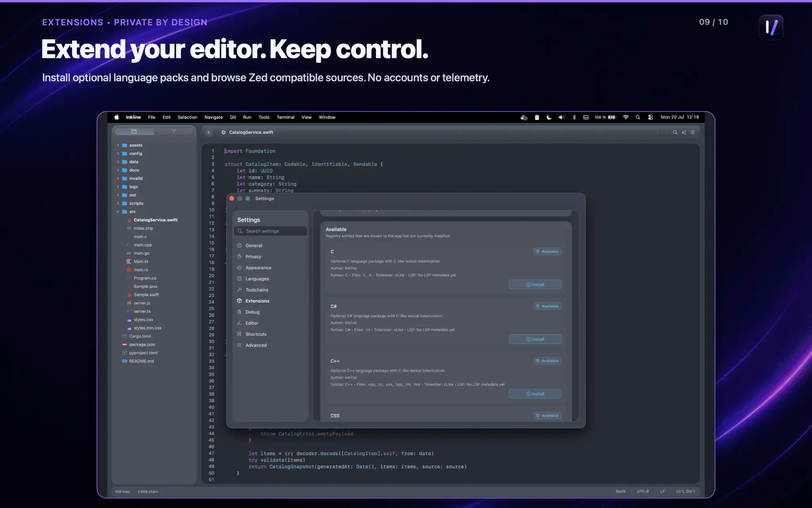Expand the docs folder
812x508 pixels.
pyautogui.click(x=118, y=170)
